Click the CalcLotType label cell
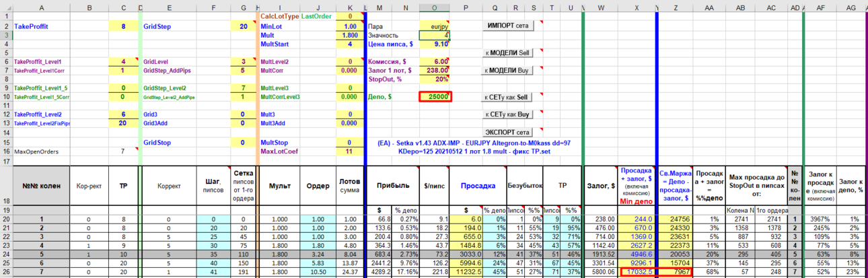The height and width of the screenshot is (278, 868). pyautogui.click(x=280, y=15)
